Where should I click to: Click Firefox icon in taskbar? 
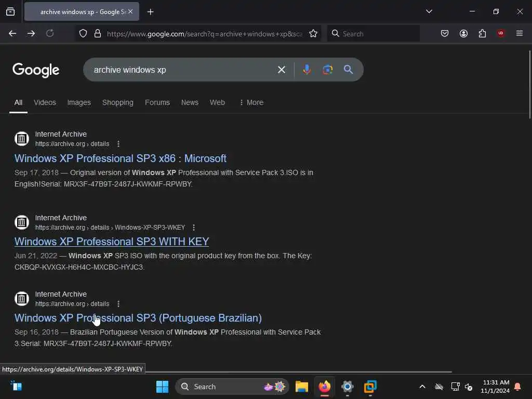coord(324,387)
